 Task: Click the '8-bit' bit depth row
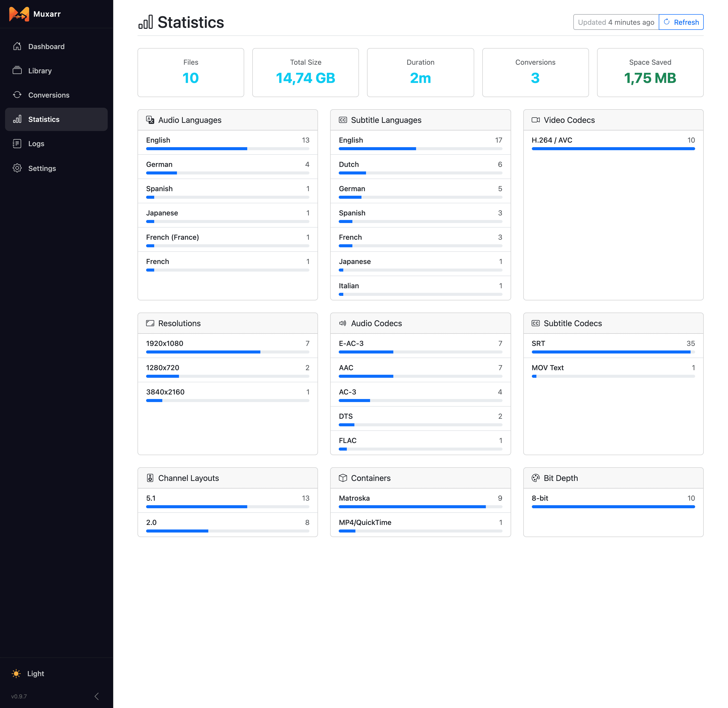pos(613,500)
